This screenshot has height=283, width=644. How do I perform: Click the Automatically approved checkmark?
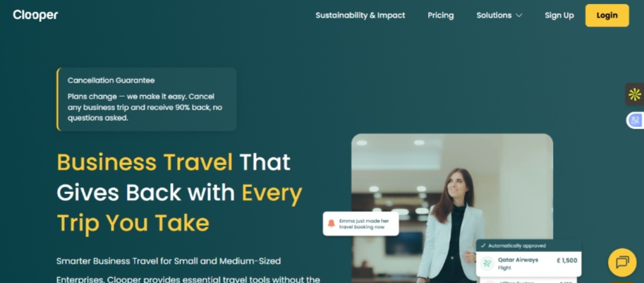[483, 246]
